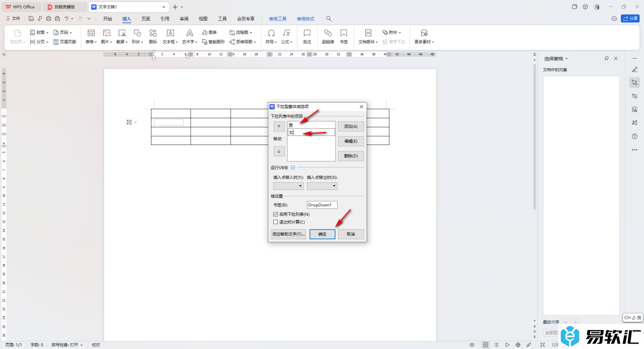The image size is (644, 349).
Task: Click the 页眉页脚 header and footer icon
Action: coord(64,42)
